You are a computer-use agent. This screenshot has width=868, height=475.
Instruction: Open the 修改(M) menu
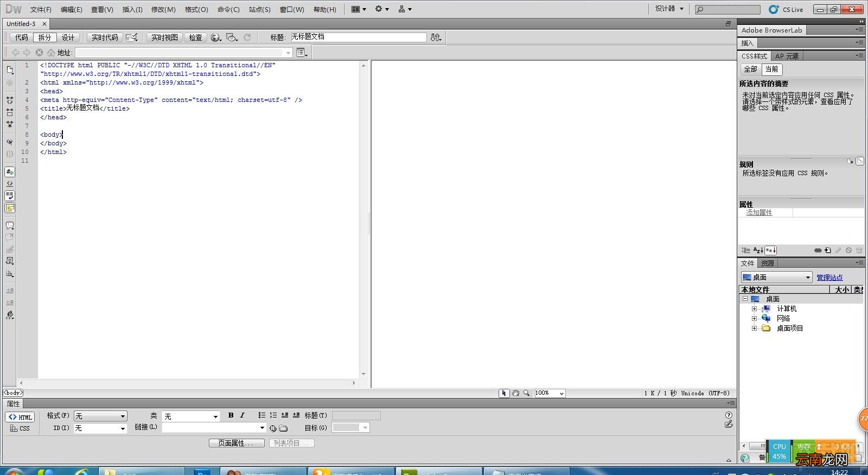163,9
